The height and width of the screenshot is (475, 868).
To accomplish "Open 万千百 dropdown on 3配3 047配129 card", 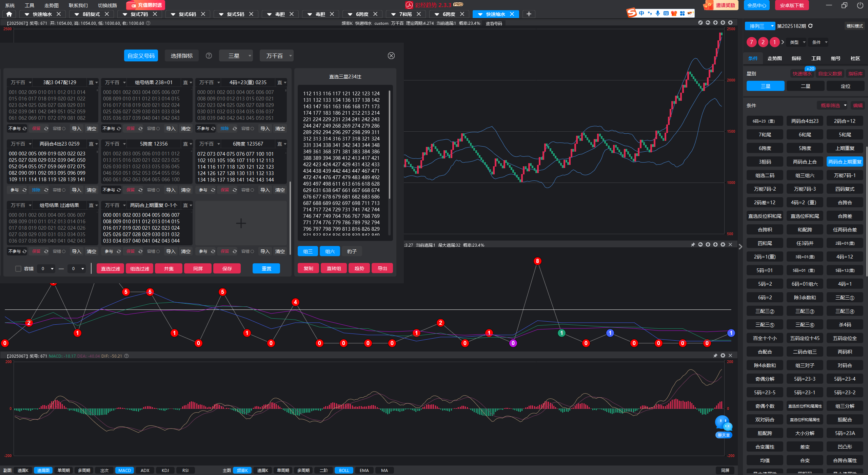I will click(x=21, y=82).
